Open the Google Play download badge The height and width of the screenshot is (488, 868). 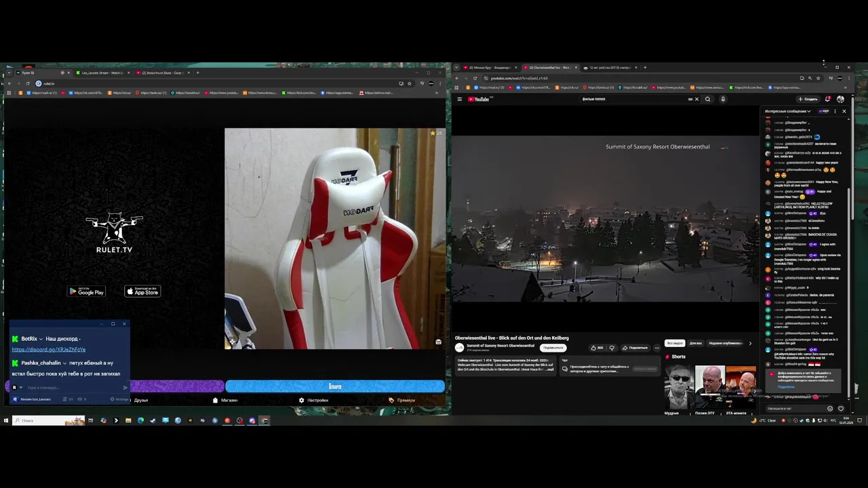click(86, 291)
